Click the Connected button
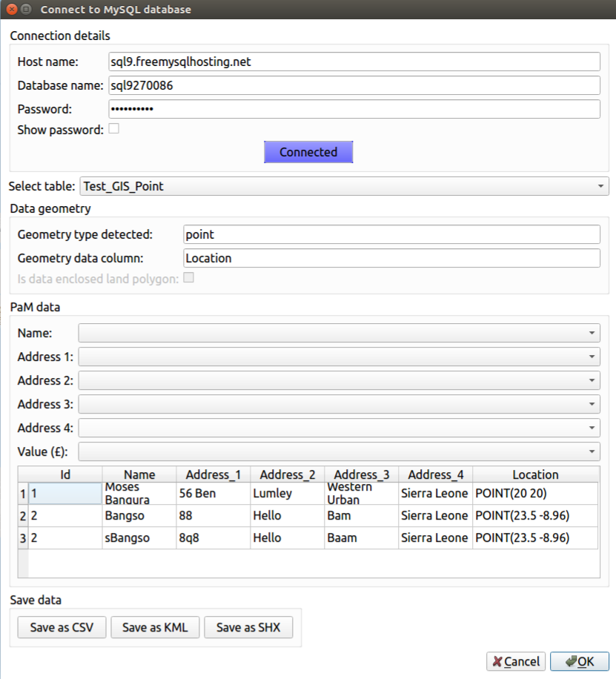The height and width of the screenshot is (679, 616). 308,152
